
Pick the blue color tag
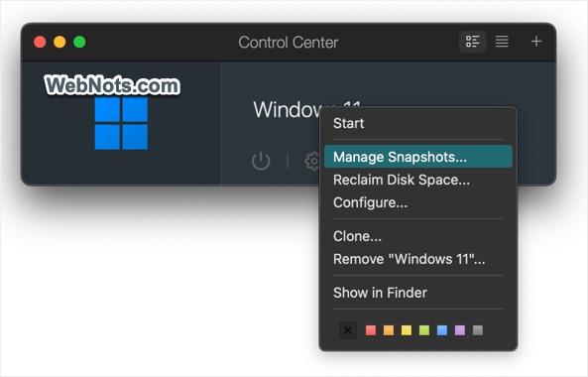tap(442, 330)
